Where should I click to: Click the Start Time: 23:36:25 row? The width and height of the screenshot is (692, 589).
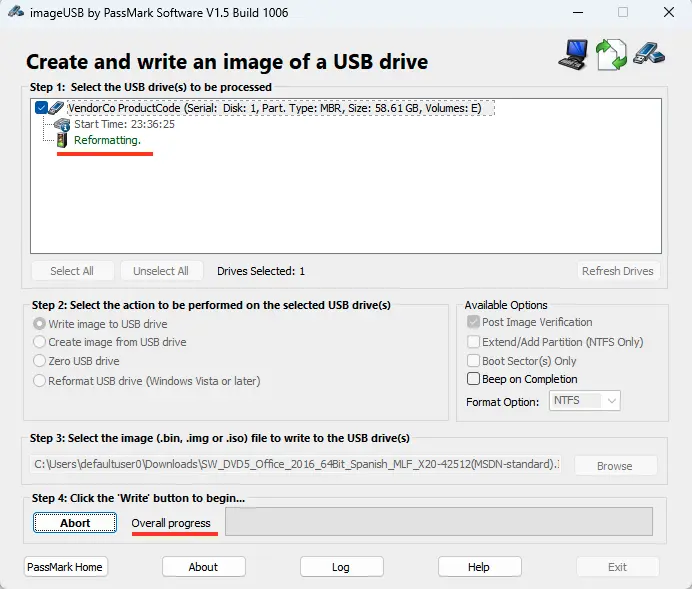point(124,124)
